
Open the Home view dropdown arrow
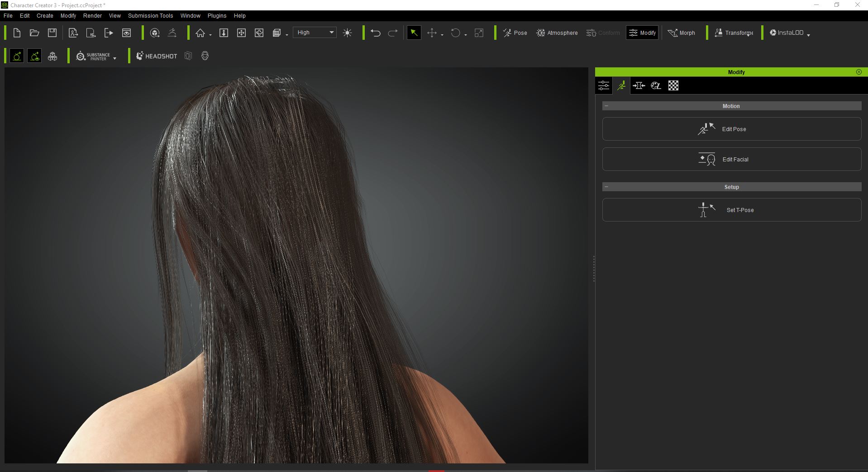(210, 35)
